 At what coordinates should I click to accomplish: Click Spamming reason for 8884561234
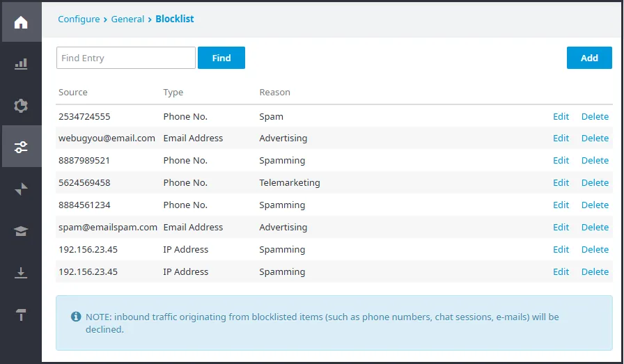[x=282, y=205]
